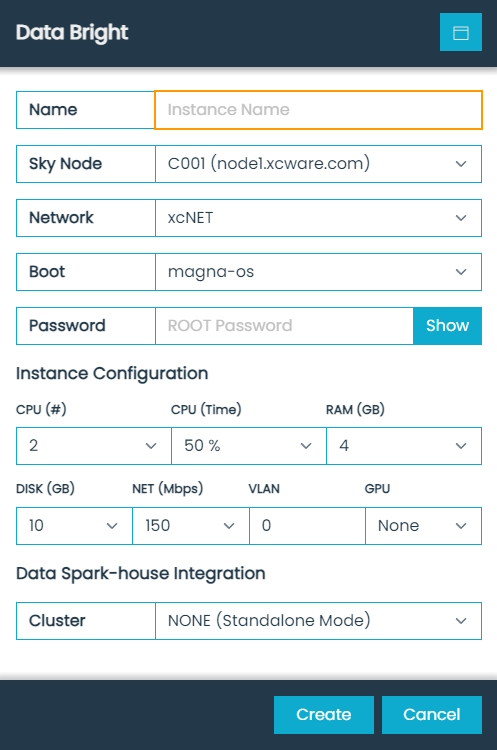Click the Sky Node label
The width and height of the screenshot is (497, 750).
66,164
